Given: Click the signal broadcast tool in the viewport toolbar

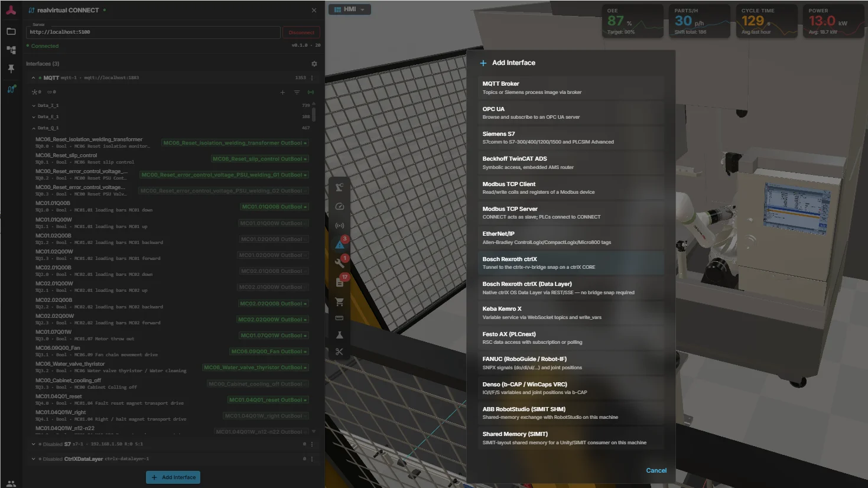Looking at the screenshot, I should point(339,226).
